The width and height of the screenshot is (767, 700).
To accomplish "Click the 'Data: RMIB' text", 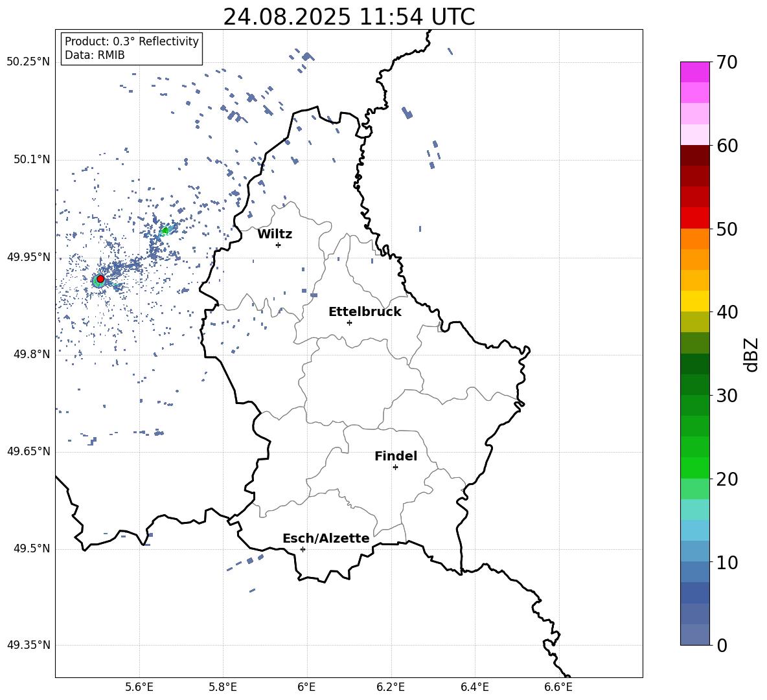I will [x=95, y=55].
